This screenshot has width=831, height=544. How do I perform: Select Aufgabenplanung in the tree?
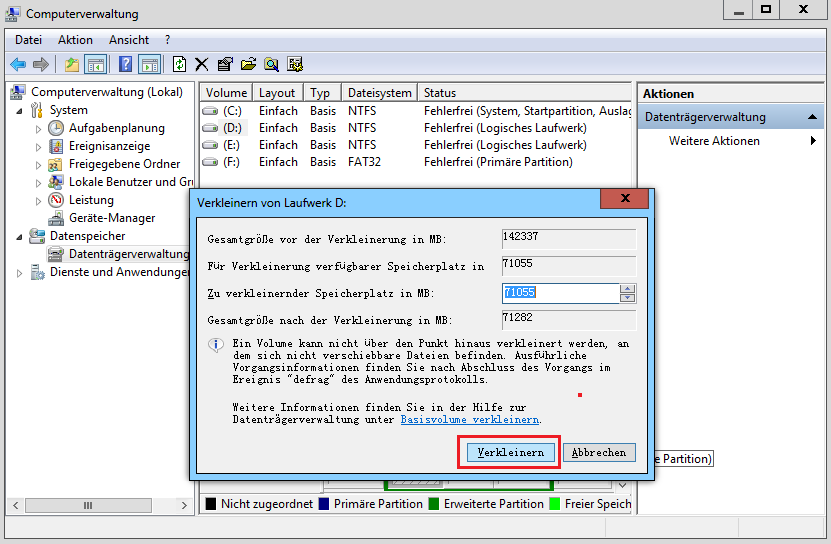pos(117,128)
